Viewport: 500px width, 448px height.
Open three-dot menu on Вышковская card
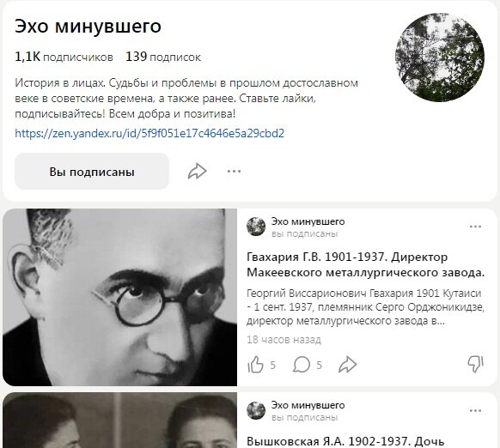click(475, 411)
